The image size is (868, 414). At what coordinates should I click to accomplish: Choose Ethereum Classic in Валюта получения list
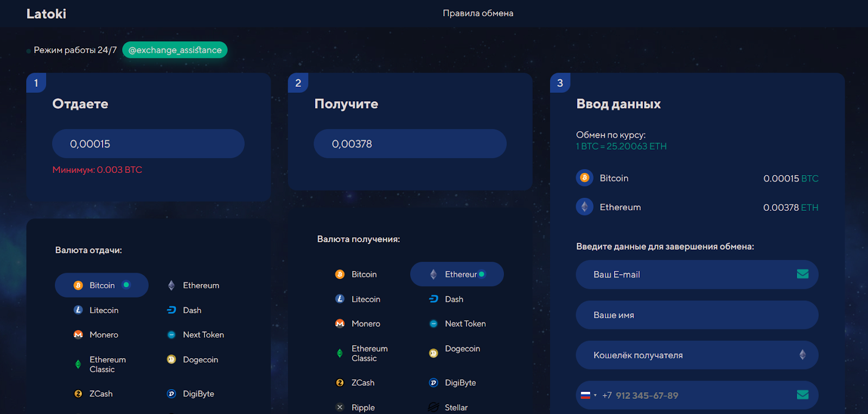point(361,353)
